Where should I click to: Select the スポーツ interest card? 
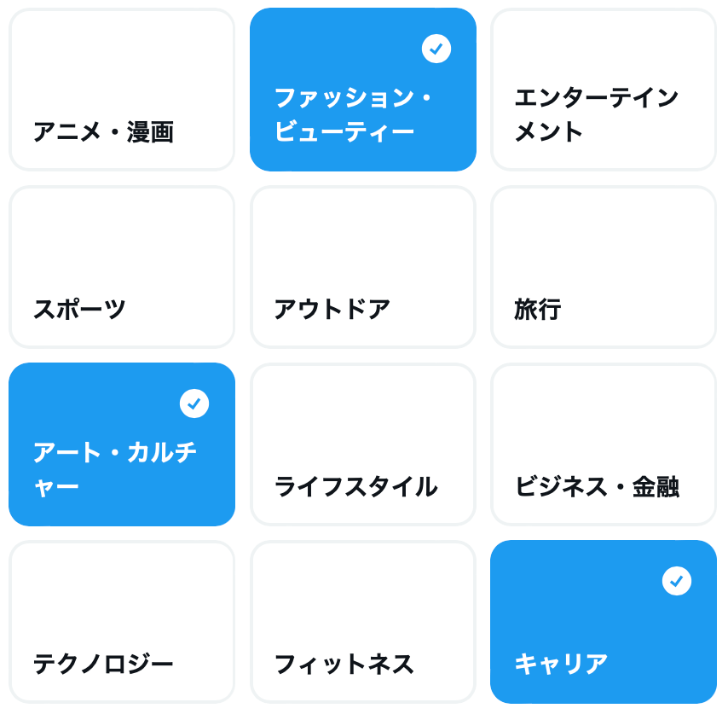tap(122, 267)
